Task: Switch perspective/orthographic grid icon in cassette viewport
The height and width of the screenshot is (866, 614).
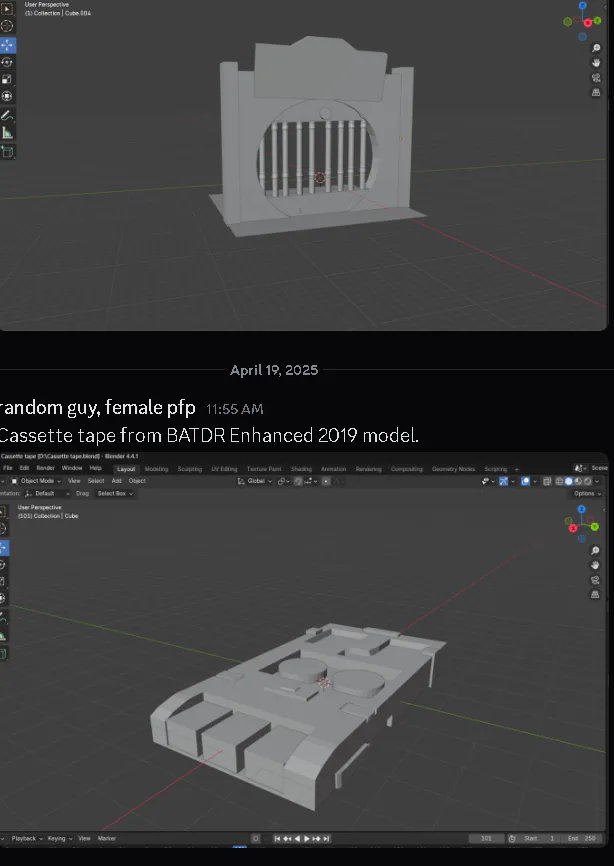Action: 595,594
